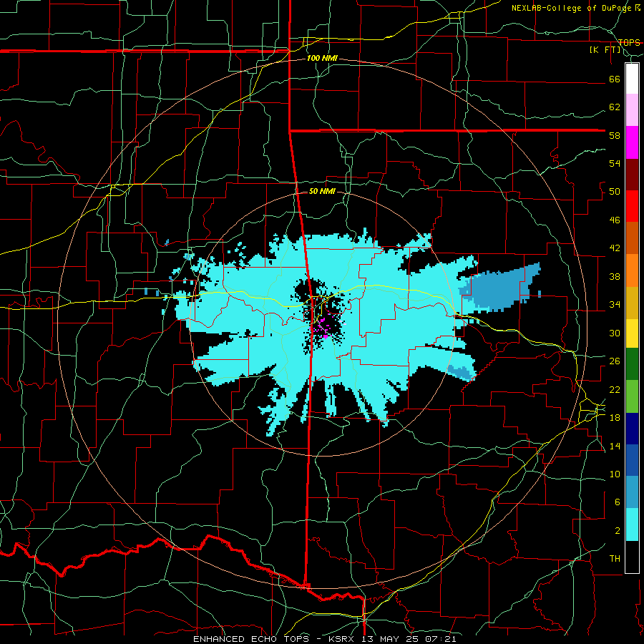Click the 18 legend number
Image resolution: width=644 pixels, height=644 pixels.
(x=615, y=418)
